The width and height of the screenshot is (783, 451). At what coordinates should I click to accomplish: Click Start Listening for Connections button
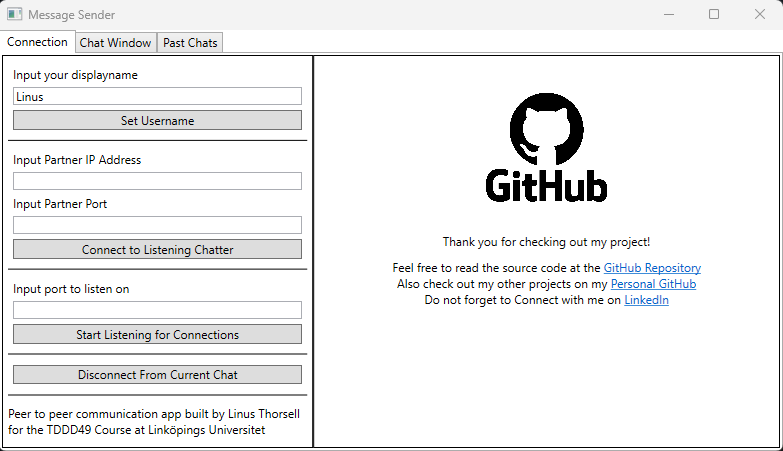pos(157,334)
